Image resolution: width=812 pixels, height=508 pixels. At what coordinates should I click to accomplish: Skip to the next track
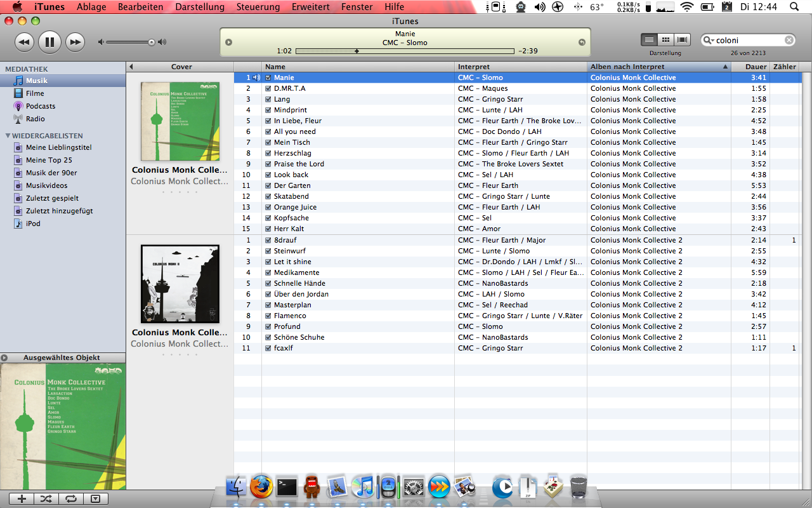tap(75, 43)
